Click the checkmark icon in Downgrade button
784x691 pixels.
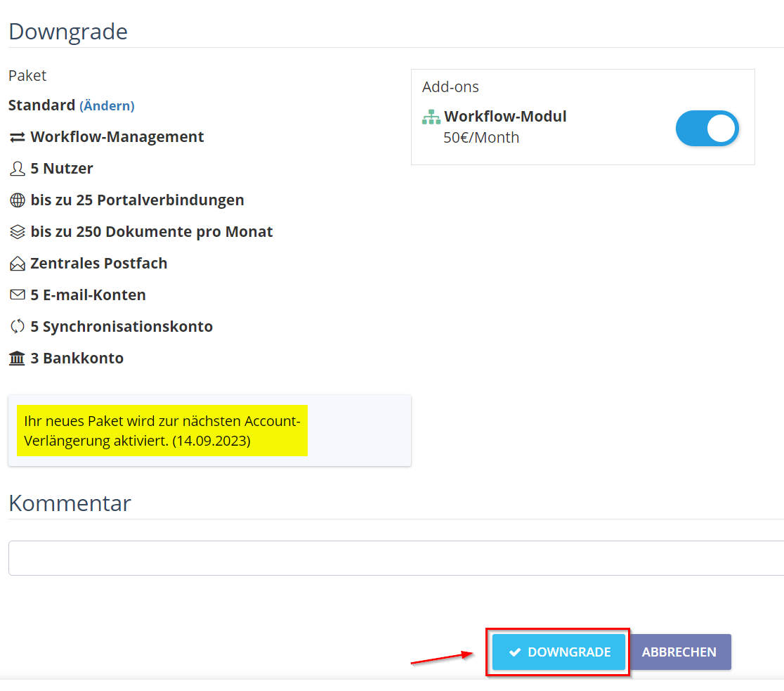pyautogui.click(x=515, y=652)
